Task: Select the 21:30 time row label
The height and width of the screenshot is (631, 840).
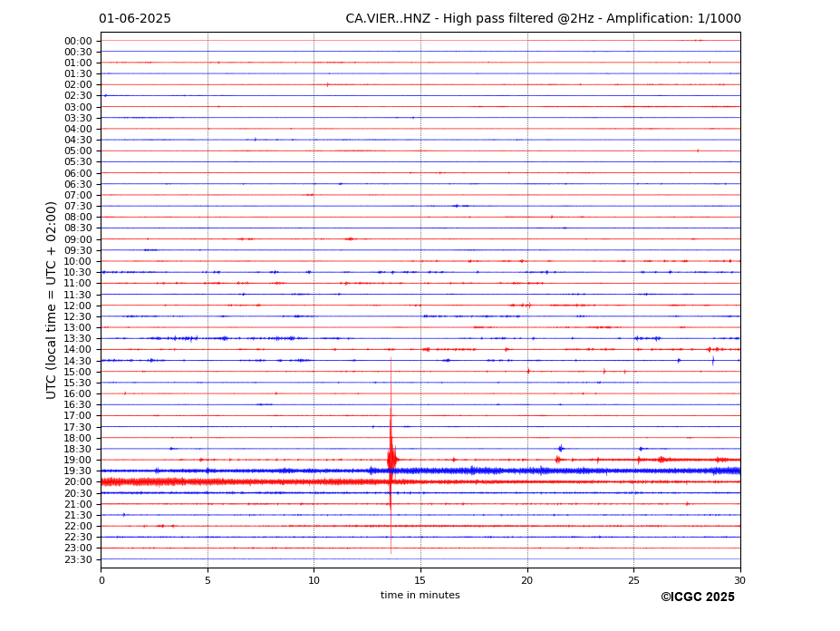Action: click(78, 515)
